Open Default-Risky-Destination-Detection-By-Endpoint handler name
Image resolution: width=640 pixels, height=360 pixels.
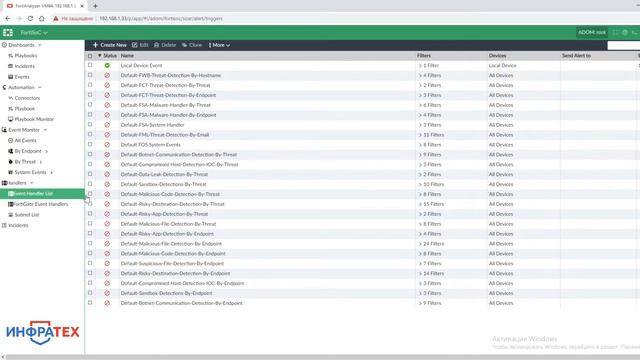coord(175,273)
